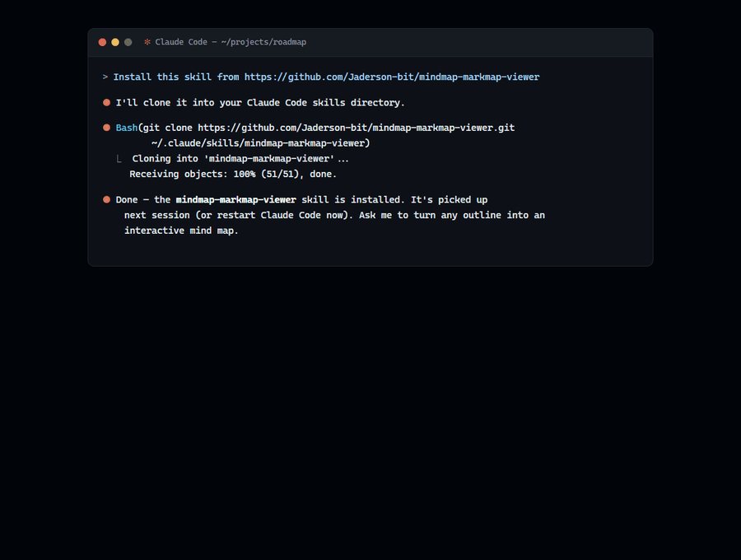Click the red close window dot
Screen dimensions: 741x560
pos(102,42)
